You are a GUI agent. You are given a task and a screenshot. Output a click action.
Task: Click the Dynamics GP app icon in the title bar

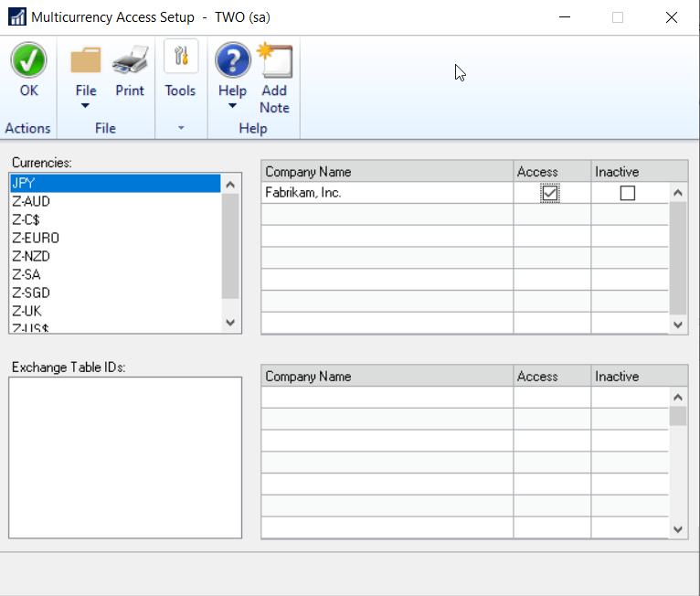(16, 17)
